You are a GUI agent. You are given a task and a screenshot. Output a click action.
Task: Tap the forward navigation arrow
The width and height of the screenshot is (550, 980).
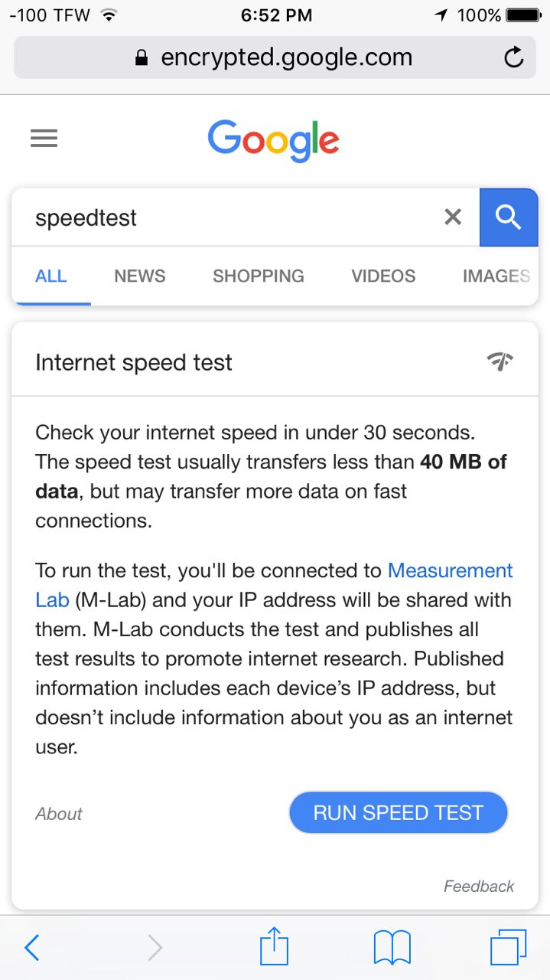tap(155, 948)
